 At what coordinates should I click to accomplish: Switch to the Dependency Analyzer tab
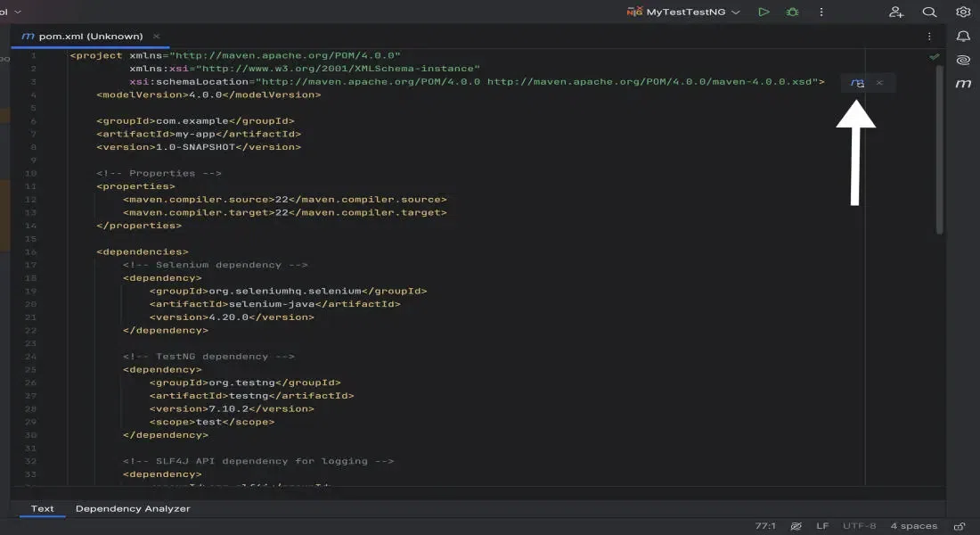click(x=133, y=508)
